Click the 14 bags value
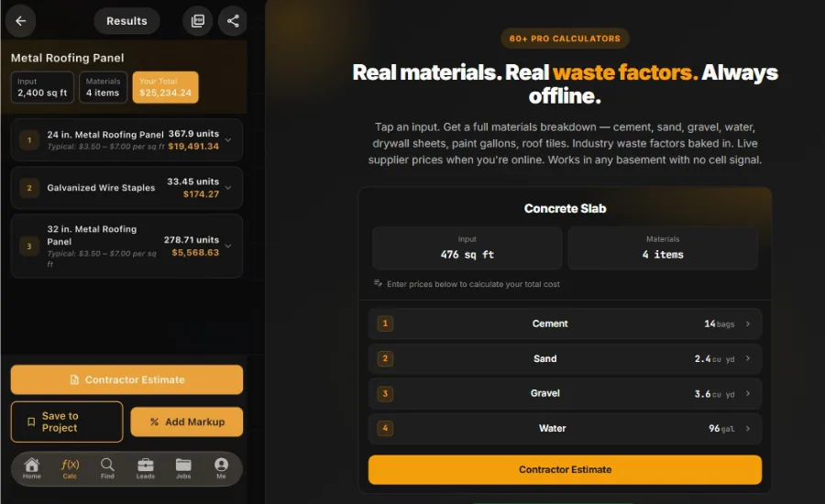The image size is (825, 504). coord(720,324)
